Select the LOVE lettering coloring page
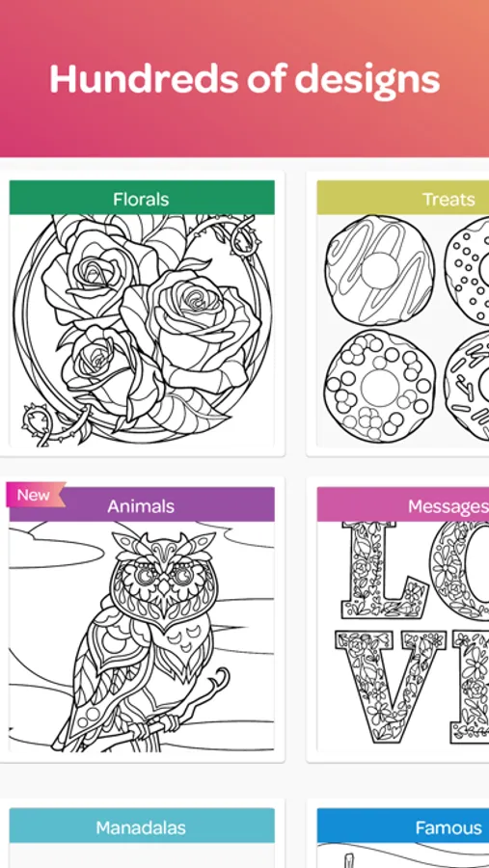Viewport: 489px width, 868px height. (403, 637)
